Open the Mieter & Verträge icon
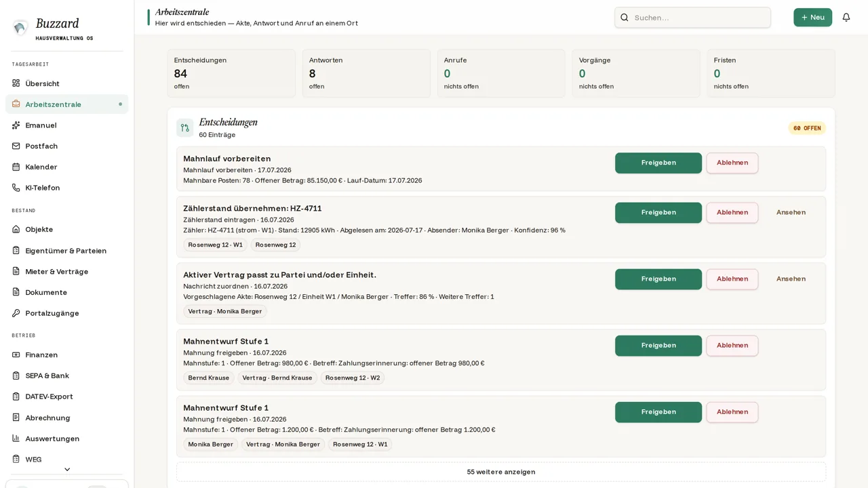The width and height of the screenshot is (868, 488). coord(16,271)
